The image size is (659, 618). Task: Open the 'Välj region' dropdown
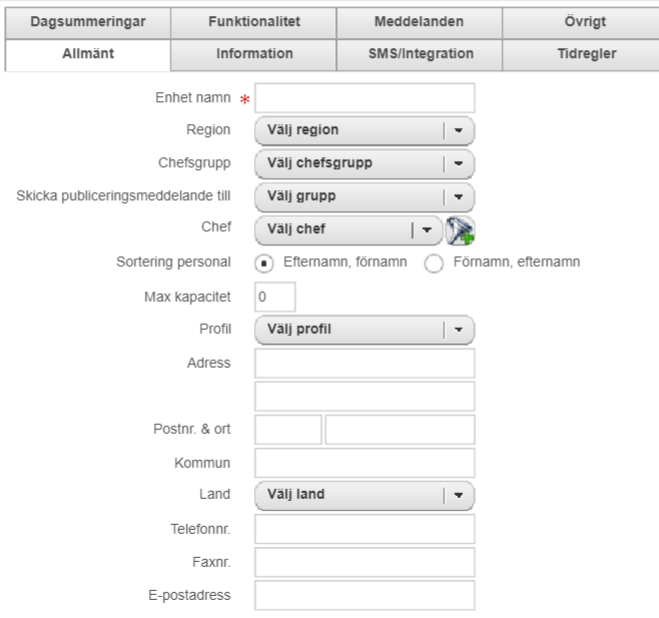(364, 130)
